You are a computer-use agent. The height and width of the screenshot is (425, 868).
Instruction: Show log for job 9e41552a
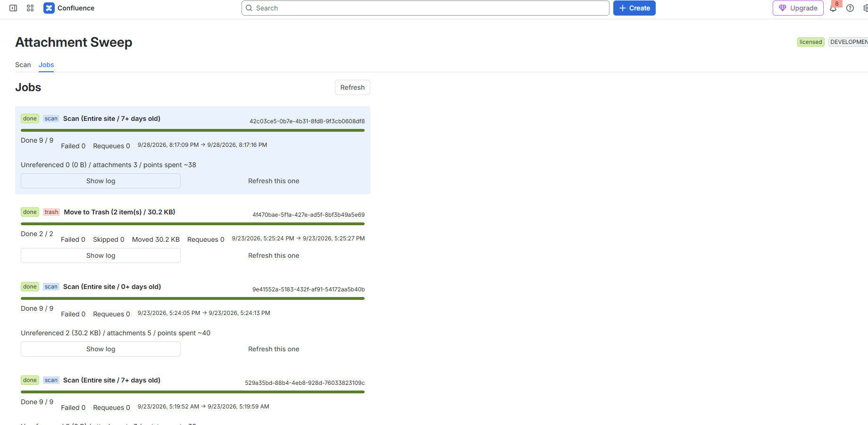(100, 349)
